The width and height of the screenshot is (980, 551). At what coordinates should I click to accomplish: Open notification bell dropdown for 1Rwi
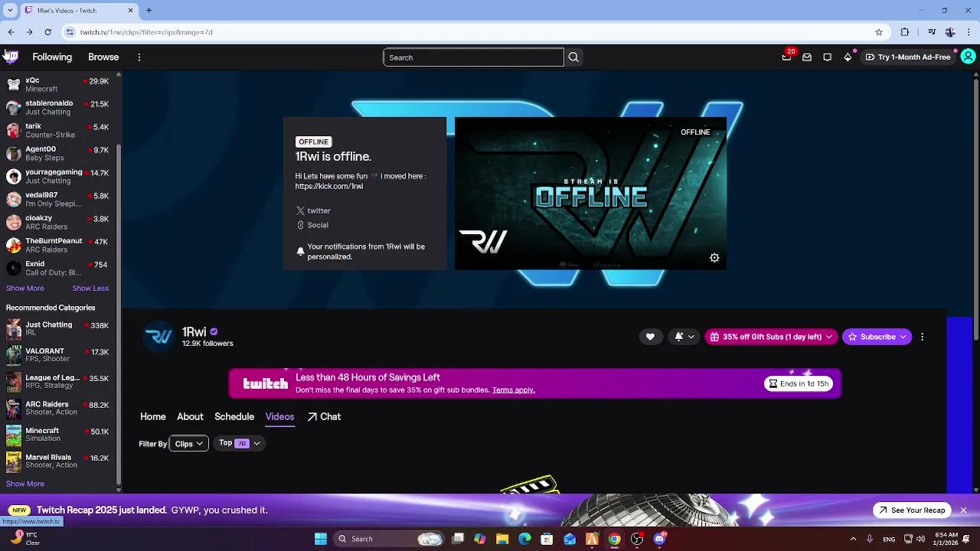tap(684, 337)
